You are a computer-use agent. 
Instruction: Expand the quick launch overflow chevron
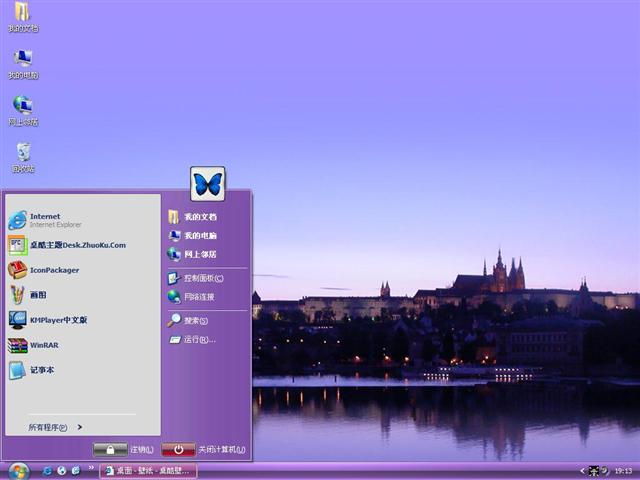pyautogui.click(x=91, y=468)
